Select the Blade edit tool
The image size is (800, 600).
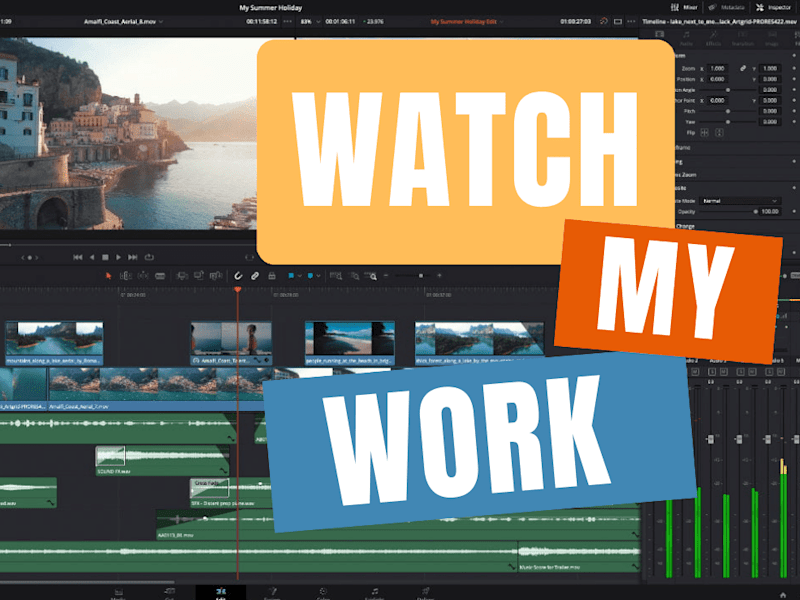(x=160, y=276)
